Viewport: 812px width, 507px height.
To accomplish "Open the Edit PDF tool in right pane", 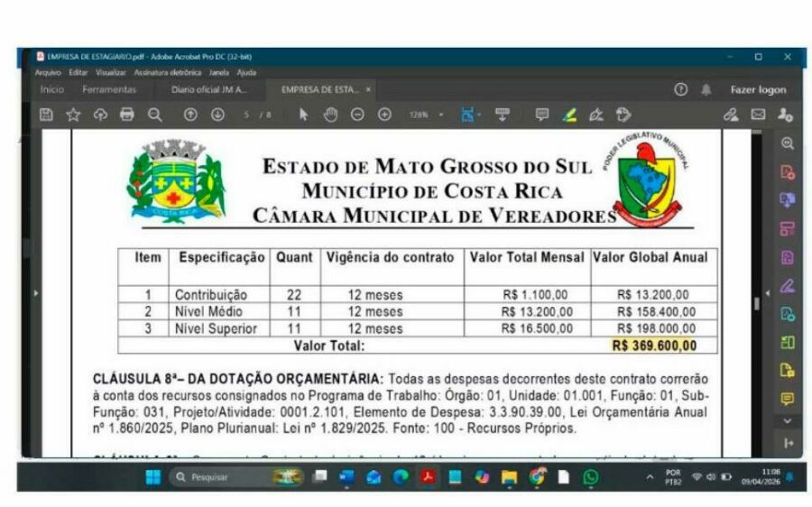I will (787, 257).
